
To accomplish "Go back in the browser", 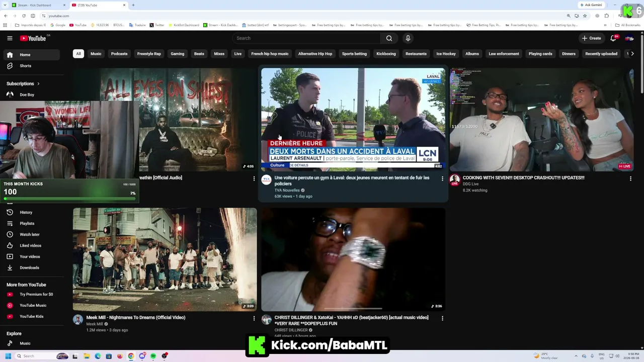I will point(5,16).
